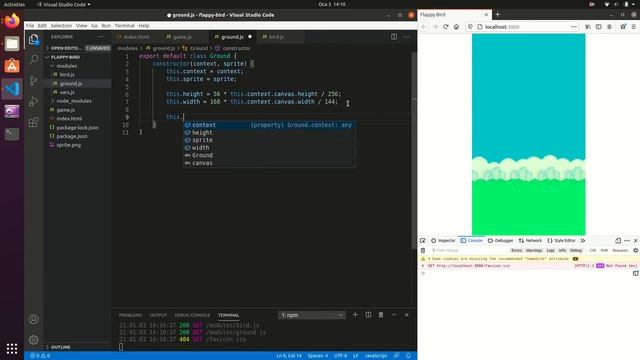The image size is (640, 360).
Task: Open the Firefox hamburger menu
Action: click(633, 27)
